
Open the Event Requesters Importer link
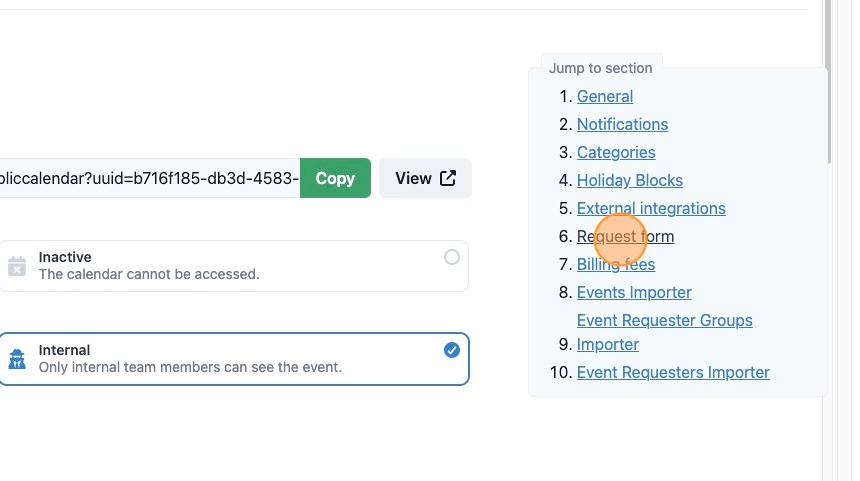click(x=673, y=372)
